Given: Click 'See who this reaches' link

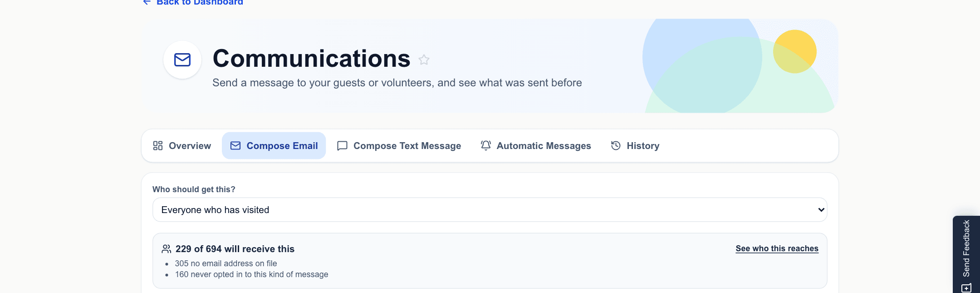Looking at the screenshot, I should pyautogui.click(x=777, y=248).
